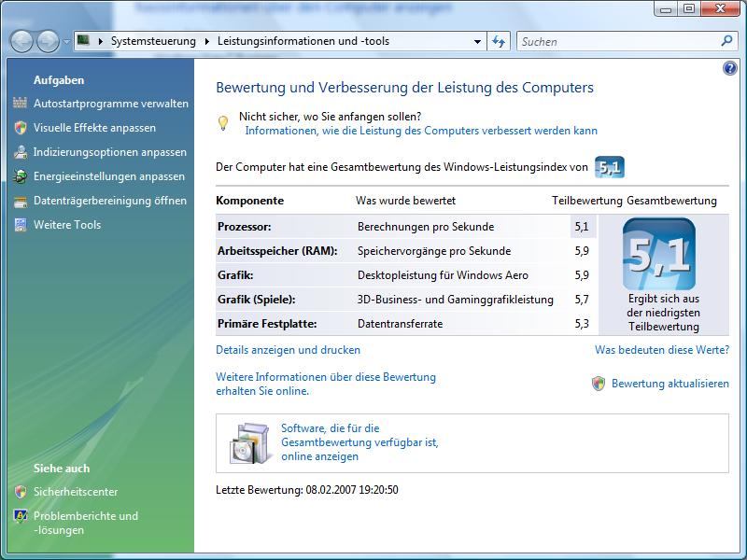Open Datenträgerbereinigung öffnen

(110, 201)
